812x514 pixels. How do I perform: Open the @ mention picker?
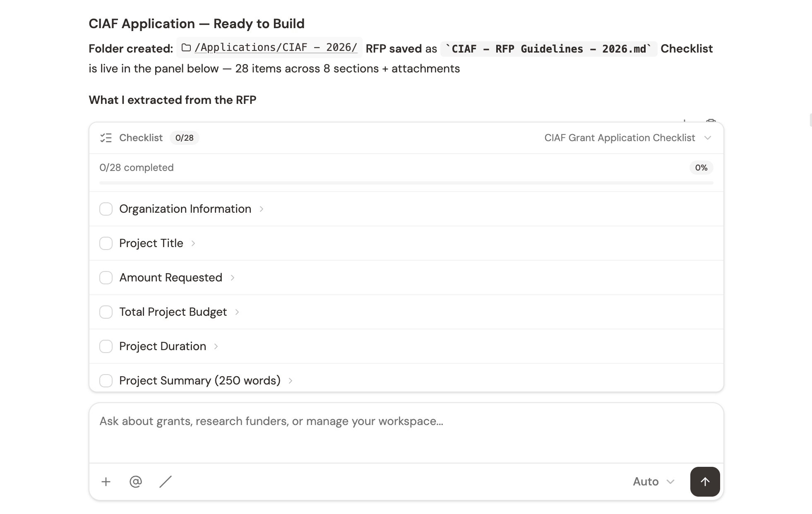(135, 481)
